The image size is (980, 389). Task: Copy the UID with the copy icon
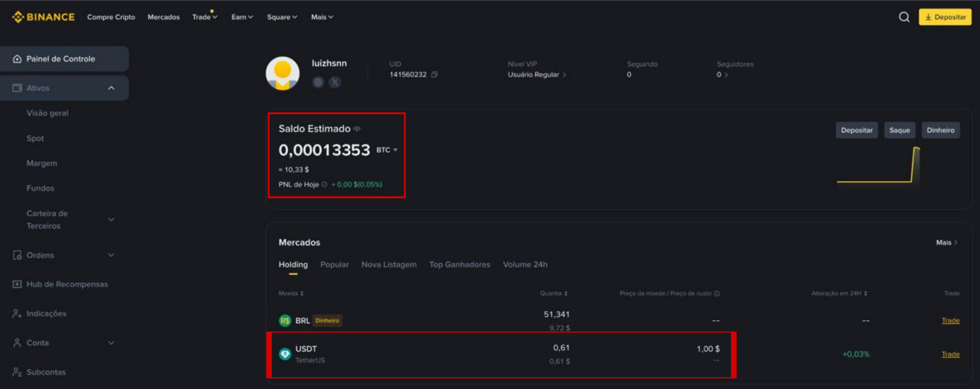click(435, 75)
